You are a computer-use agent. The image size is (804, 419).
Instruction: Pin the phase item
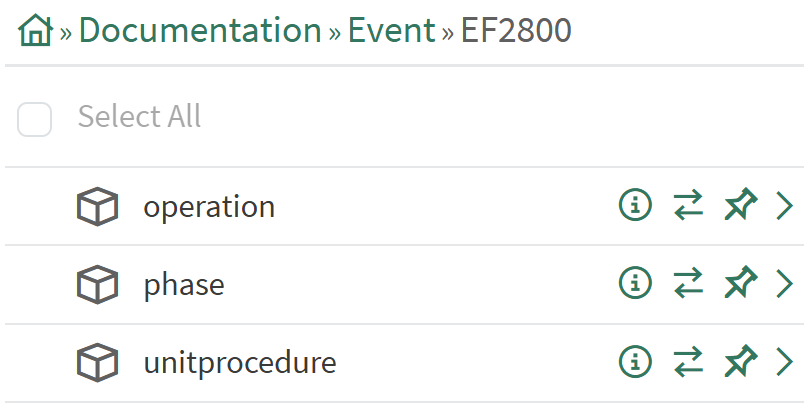(740, 284)
